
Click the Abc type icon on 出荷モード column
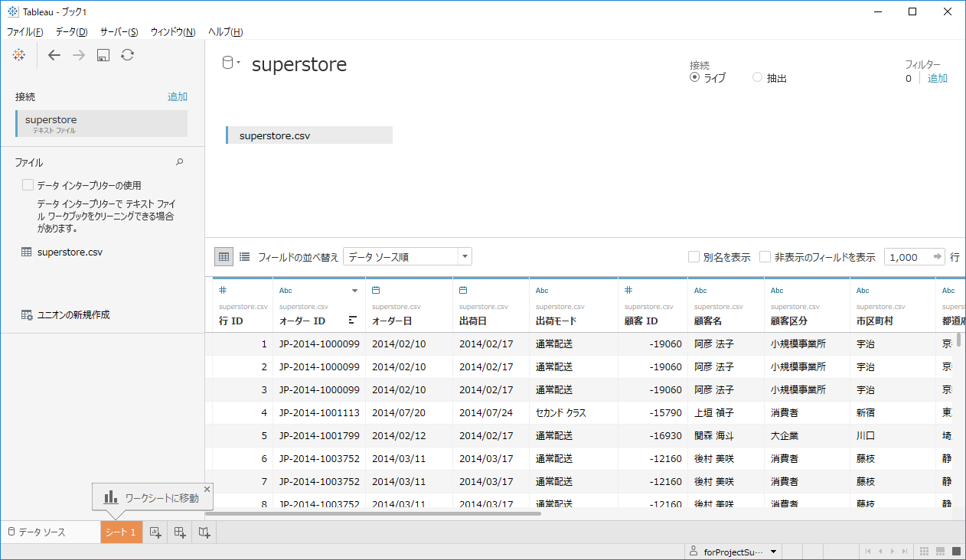[542, 291]
